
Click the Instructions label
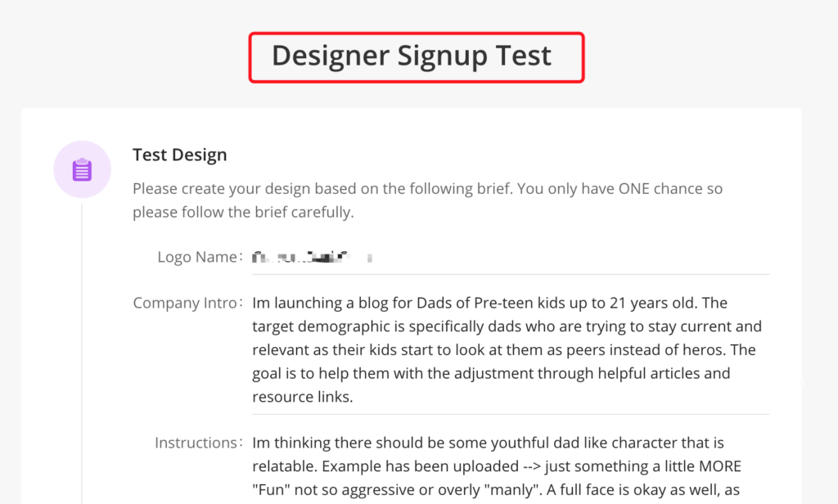coord(196,443)
